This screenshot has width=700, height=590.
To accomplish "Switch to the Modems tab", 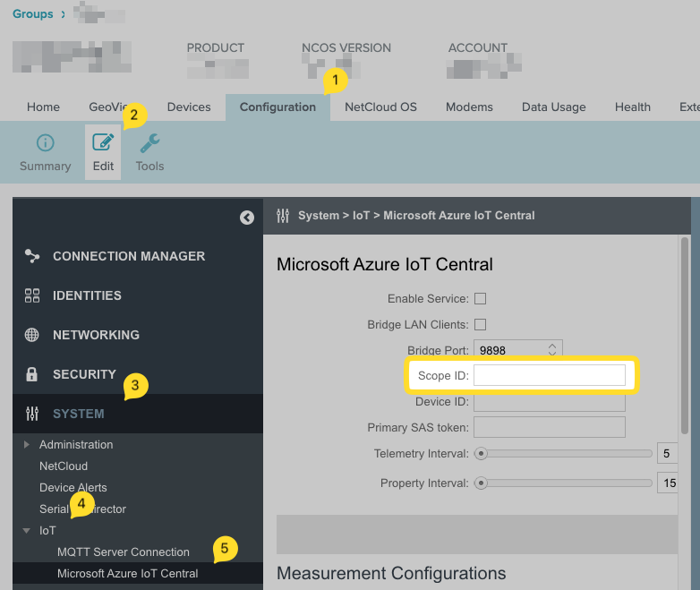I will coord(469,107).
